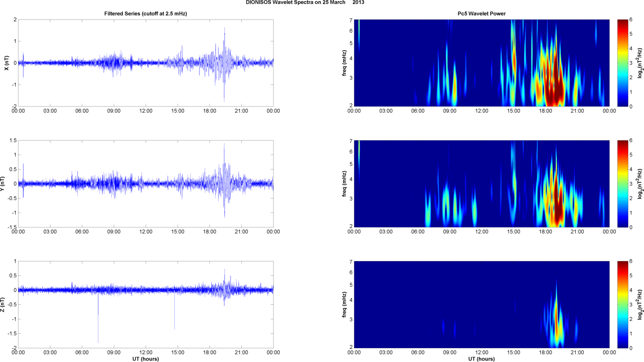Click the X component wavelet spectrogram

coord(481,63)
